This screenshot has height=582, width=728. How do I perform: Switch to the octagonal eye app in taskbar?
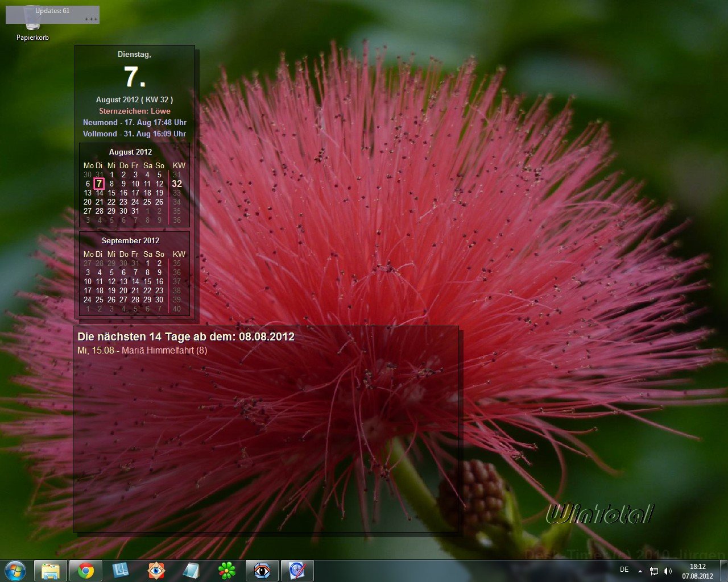pos(262,571)
